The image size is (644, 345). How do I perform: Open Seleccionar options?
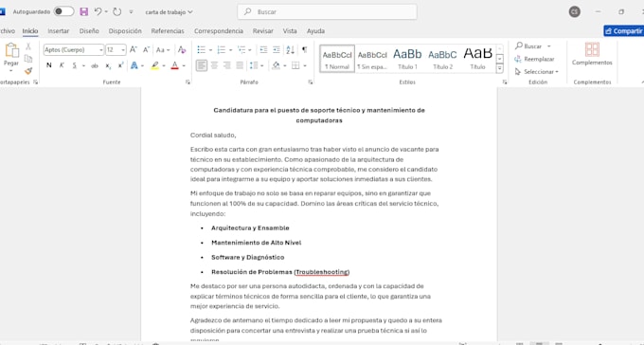point(537,71)
